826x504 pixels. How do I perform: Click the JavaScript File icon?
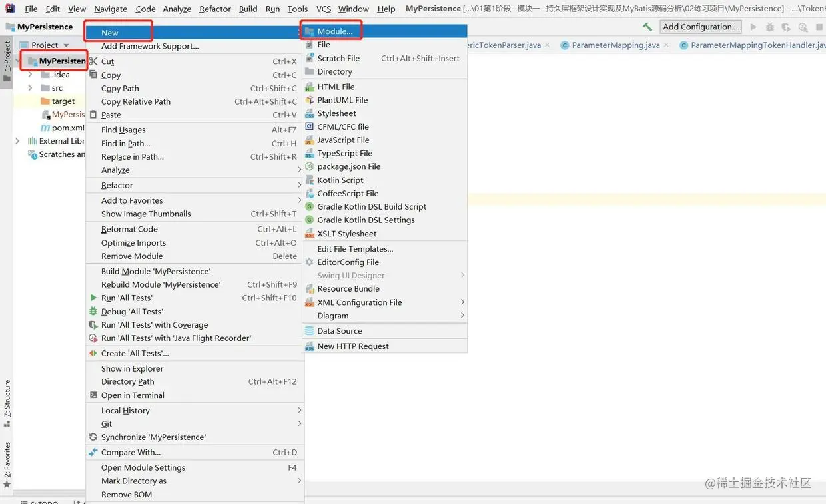click(x=309, y=140)
